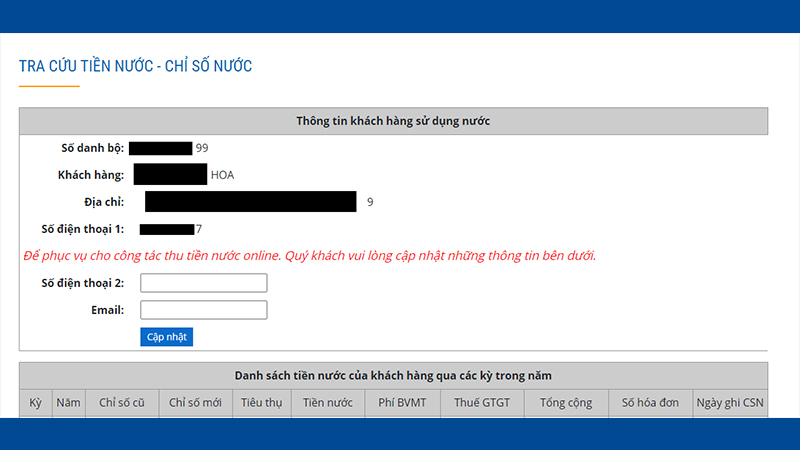Click the red online payment notice text

(x=309, y=255)
